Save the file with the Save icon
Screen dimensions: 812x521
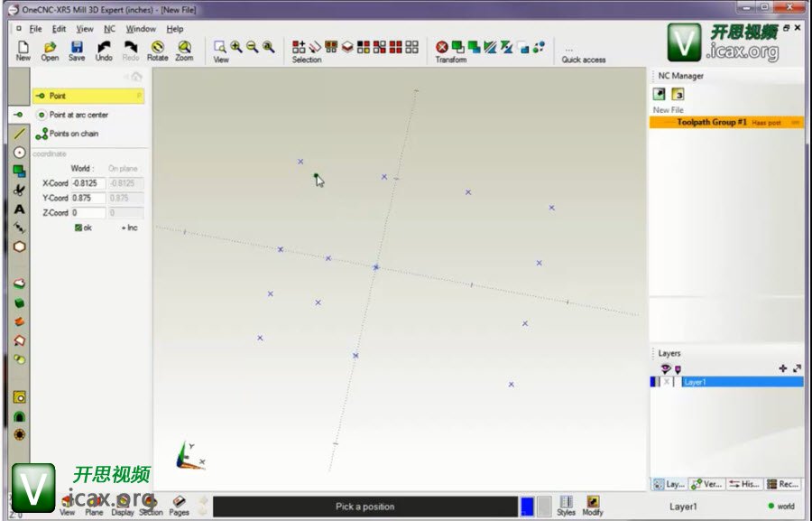77,51
